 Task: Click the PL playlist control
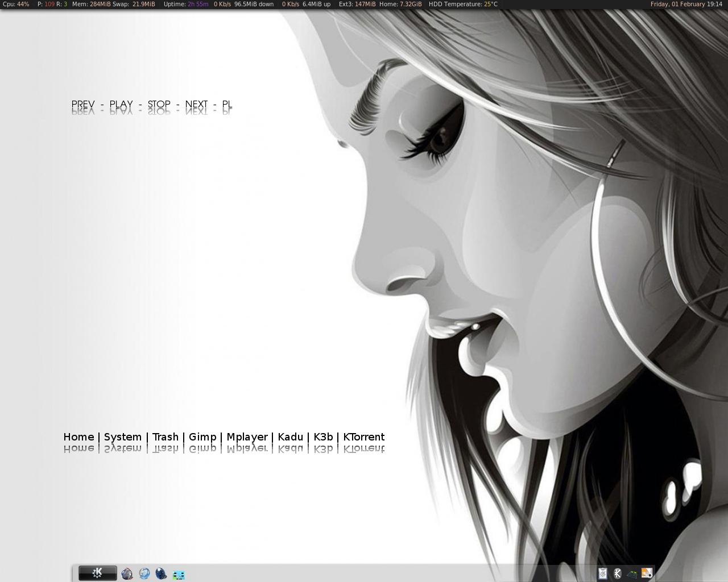(227, 105)
